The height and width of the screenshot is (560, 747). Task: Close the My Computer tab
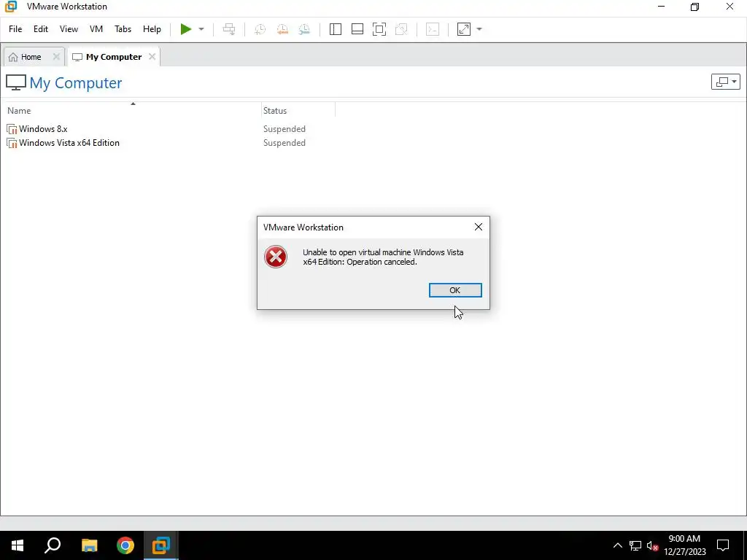152,57
